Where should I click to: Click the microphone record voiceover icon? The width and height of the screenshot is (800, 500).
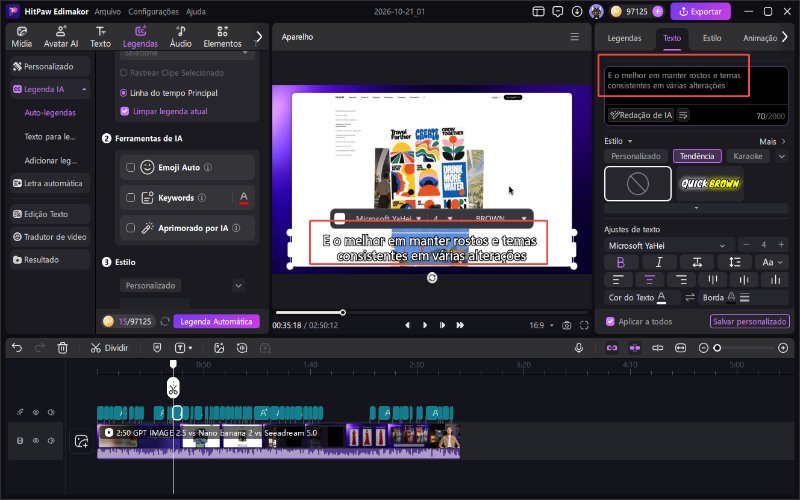tap(579, 348)
